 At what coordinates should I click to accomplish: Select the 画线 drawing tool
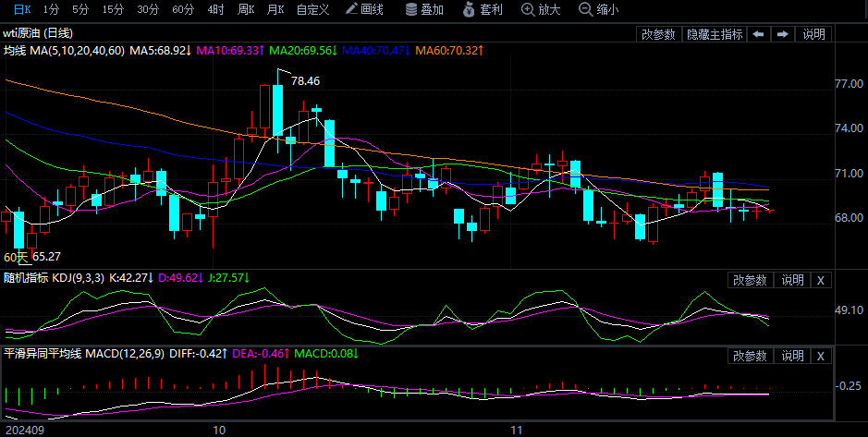point(363,9)
